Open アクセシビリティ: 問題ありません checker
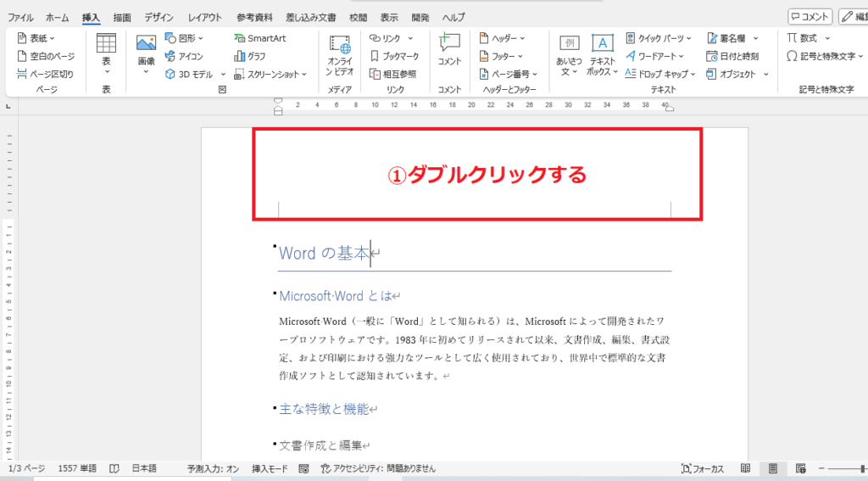This screenshot has height=481, width=868. (378, 469)
